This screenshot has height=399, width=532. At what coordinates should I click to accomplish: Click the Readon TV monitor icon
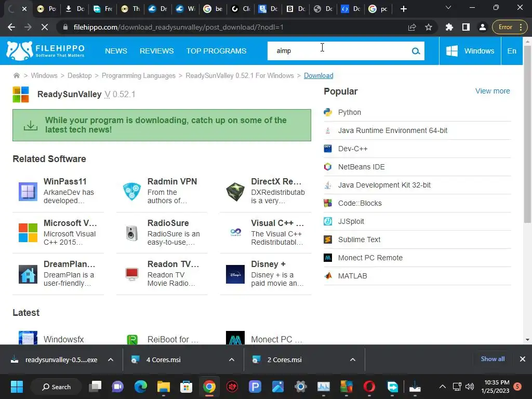[x=131, y=273]
